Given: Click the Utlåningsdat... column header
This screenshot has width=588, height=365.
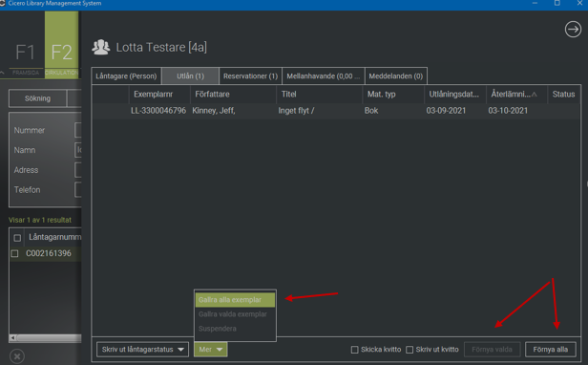Looking at the screenshot, I should coord(455,95).
